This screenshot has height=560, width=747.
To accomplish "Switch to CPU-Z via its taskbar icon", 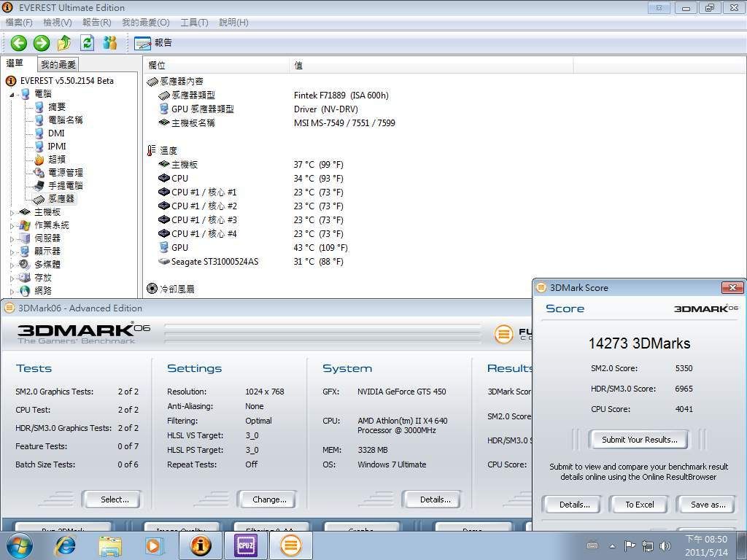I will pos(245,545).
